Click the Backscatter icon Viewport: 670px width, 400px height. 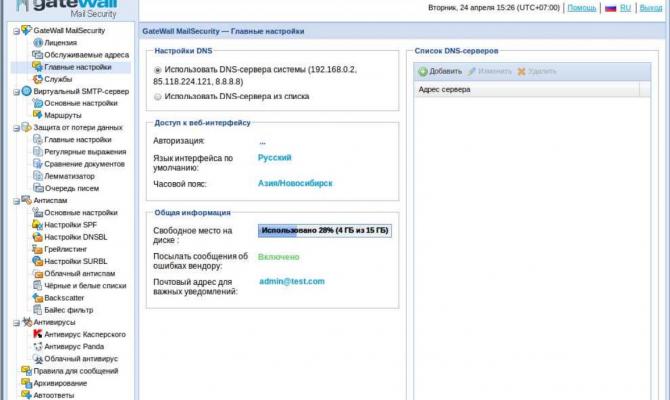coord(38,297)
